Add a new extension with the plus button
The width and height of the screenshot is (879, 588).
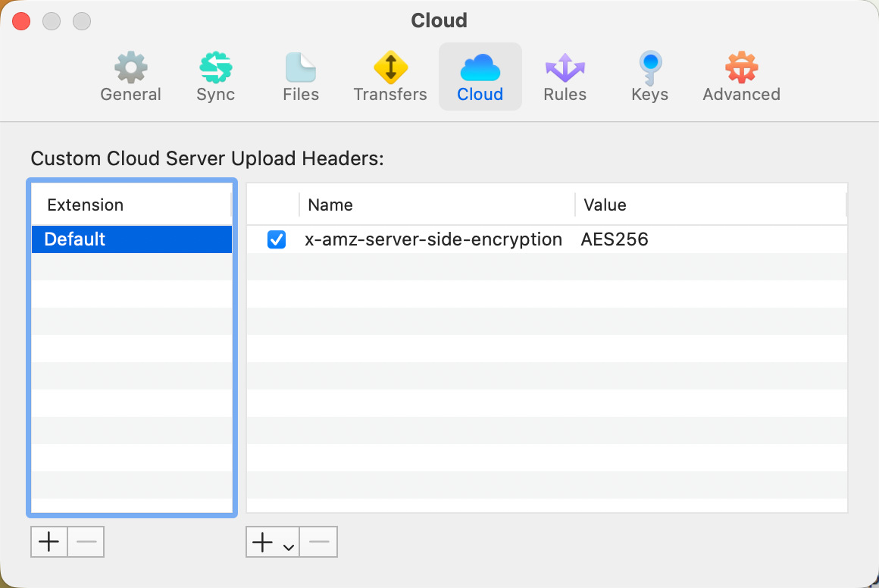(x=49, y=542)
